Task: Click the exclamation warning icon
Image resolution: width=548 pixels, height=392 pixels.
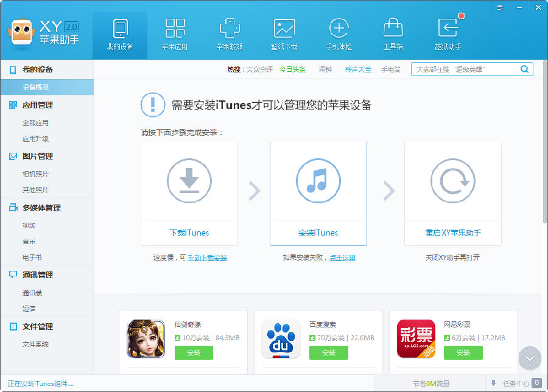Action: click(153, 105)
